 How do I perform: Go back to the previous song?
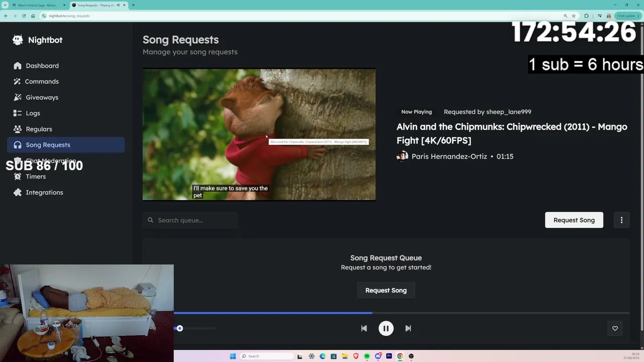364,328
